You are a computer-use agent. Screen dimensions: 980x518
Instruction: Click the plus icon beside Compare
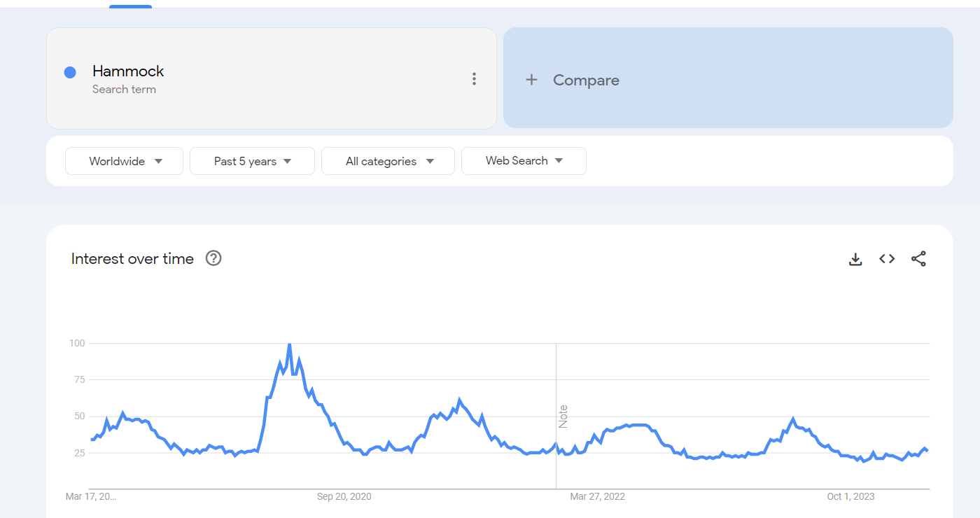[x=531, y=80]
